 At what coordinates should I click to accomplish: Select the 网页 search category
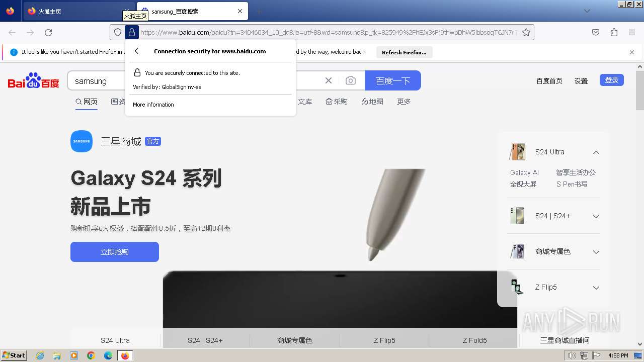(x=87, y=102)
